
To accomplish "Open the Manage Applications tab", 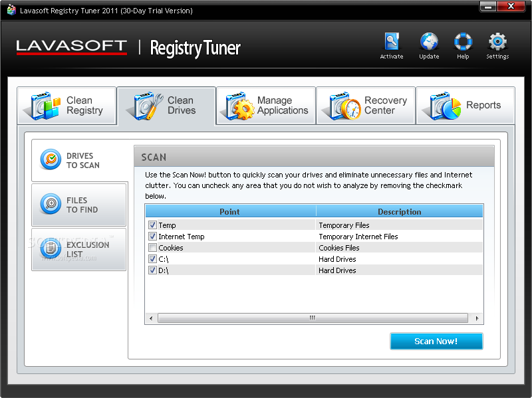I will (266, 106).
